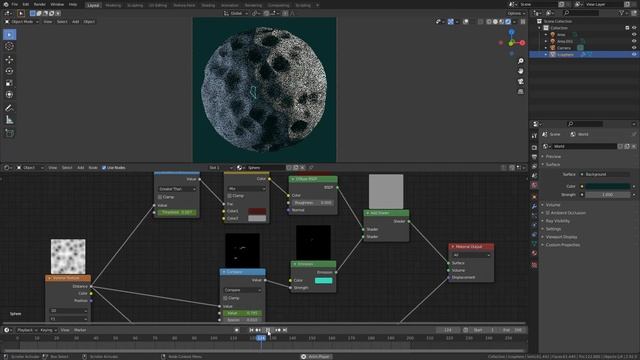
Task: Open viewport Add menu
Action: (x=76, y=22)
